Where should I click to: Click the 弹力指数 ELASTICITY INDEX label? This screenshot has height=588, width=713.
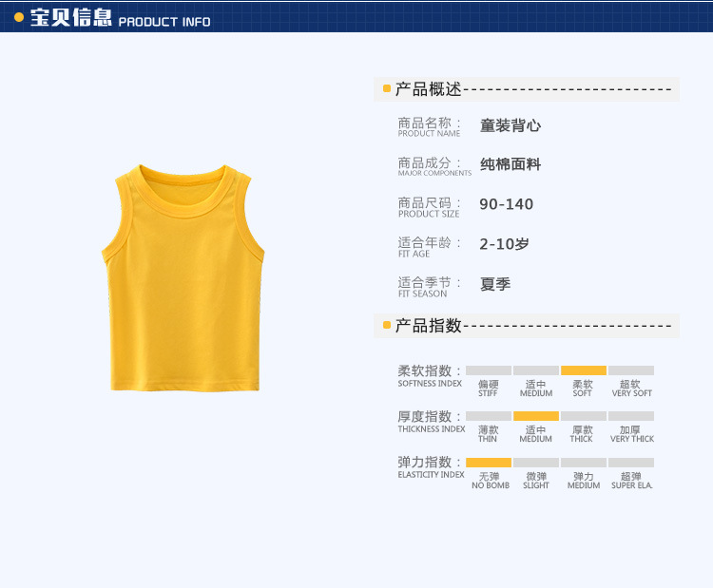tap(431, 467)
